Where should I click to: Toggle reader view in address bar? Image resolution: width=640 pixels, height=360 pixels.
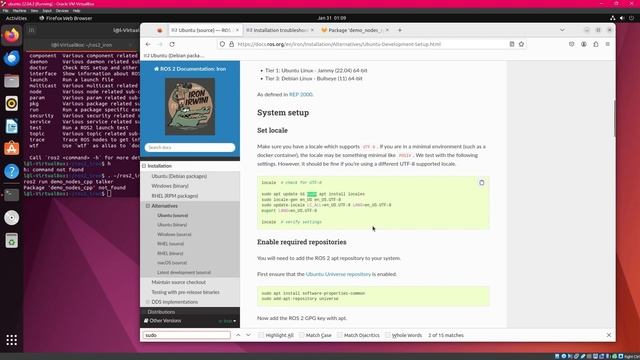[511, 44]
